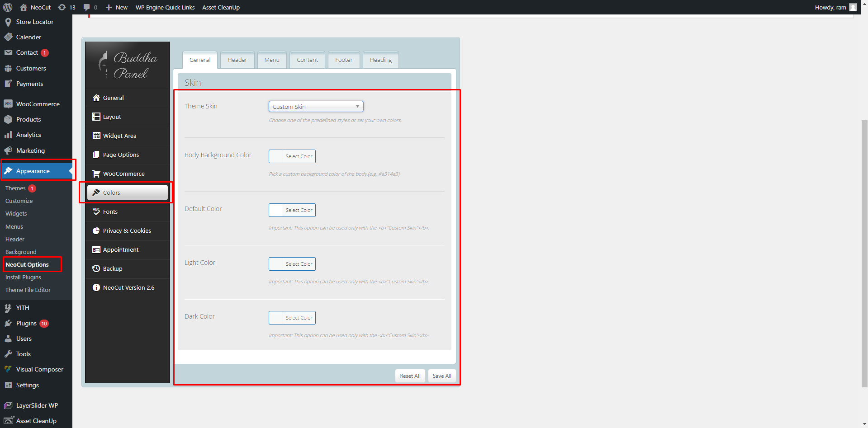Click the Settings sidebar icon
Viewport: 868px width, 428px height.
coord(8,385)
